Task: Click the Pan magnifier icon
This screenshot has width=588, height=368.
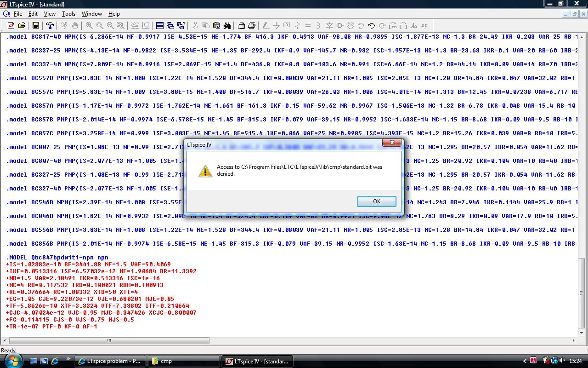Action: click(100, 26)
